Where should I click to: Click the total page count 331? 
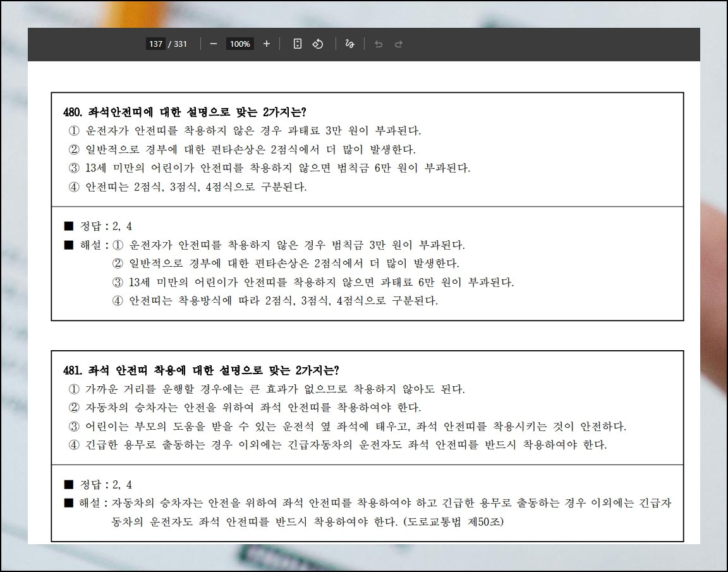(180, 44)
